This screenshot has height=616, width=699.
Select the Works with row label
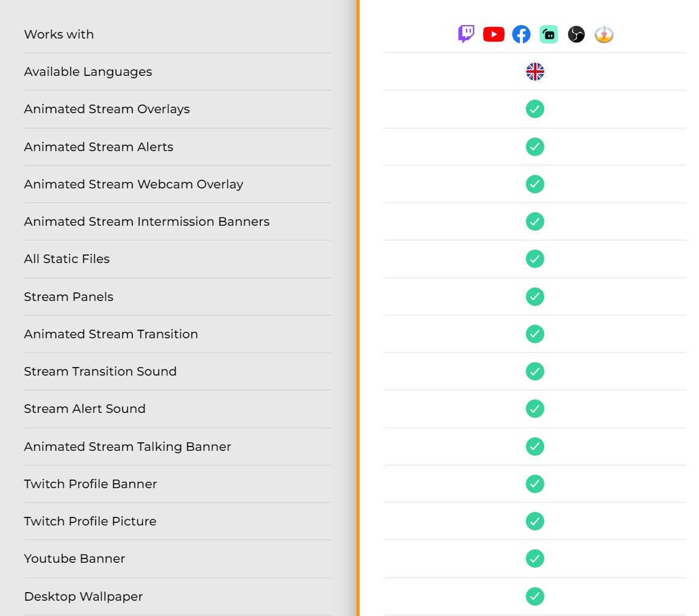(x=59, y=34)
